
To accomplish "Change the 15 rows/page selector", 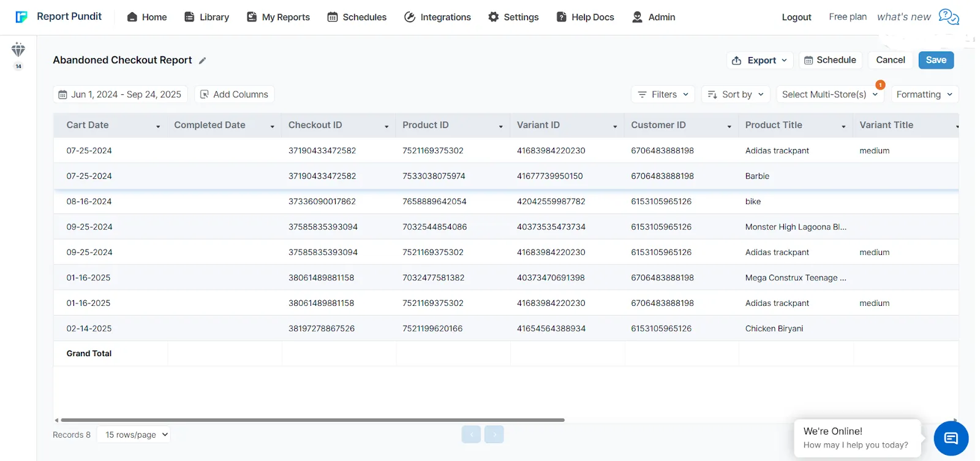I will coord(134,435).
